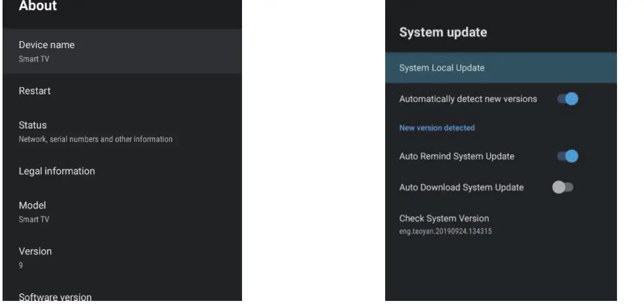This screenshot has height=304, width=644.
Task: Click the eng.taoyan build number text
Action: pyautogui.click(x=445, y=232)
